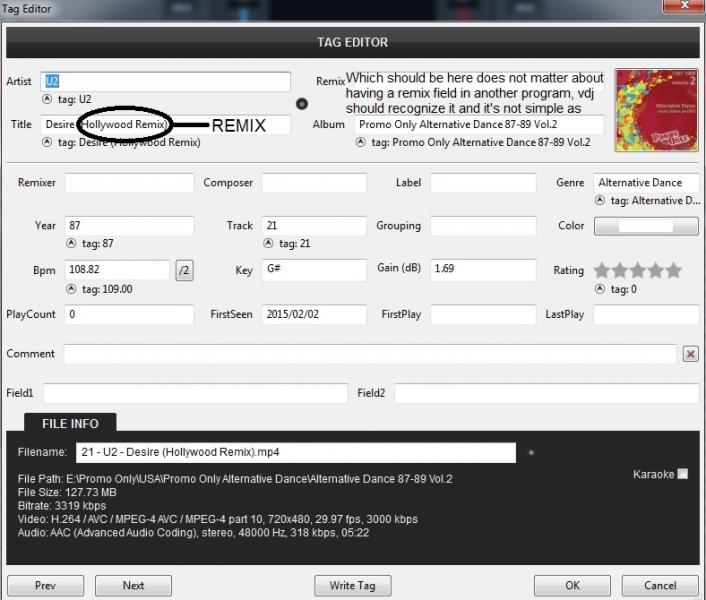Click into the Field1 input
The height and width of the screenshot is (600, 706).
195,393
